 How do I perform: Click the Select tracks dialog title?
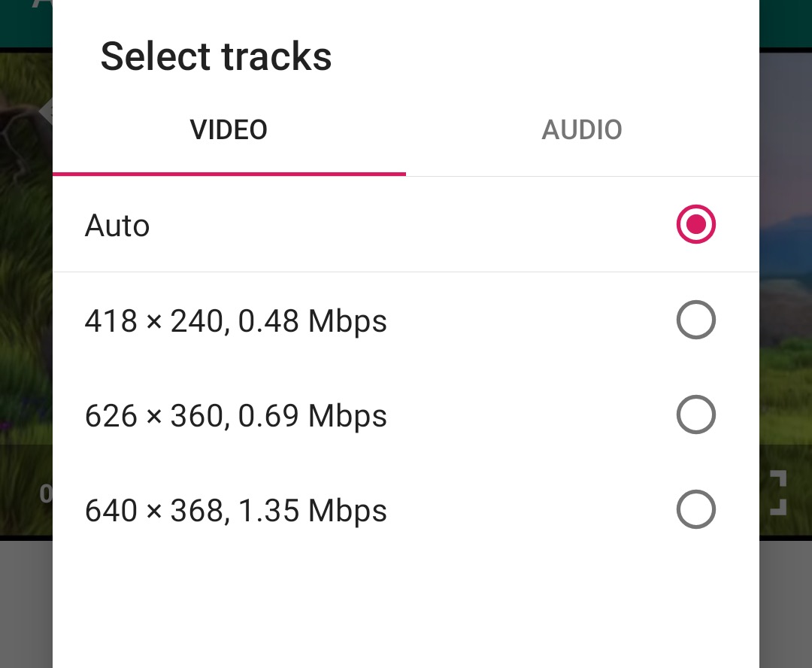click(x=216, y=56)
